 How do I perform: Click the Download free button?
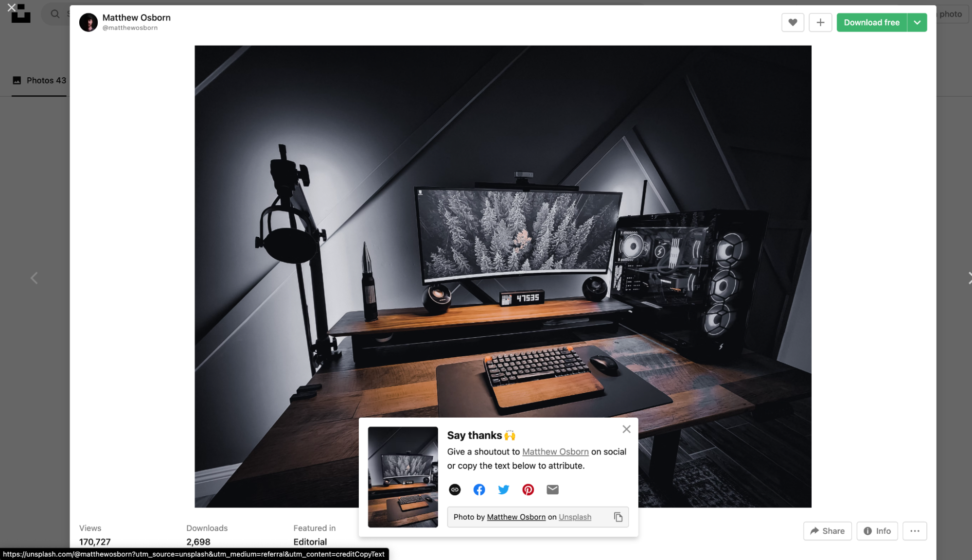871,22
